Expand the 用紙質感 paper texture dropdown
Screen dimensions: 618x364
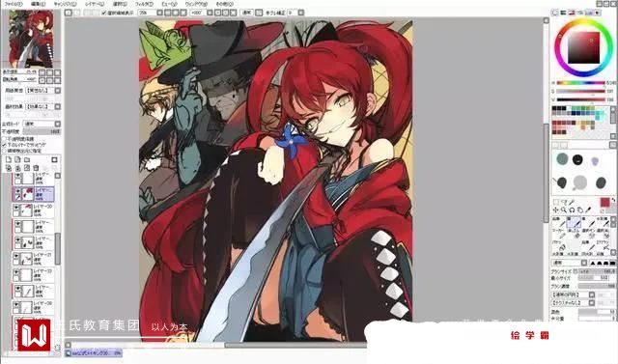[58, 91]
